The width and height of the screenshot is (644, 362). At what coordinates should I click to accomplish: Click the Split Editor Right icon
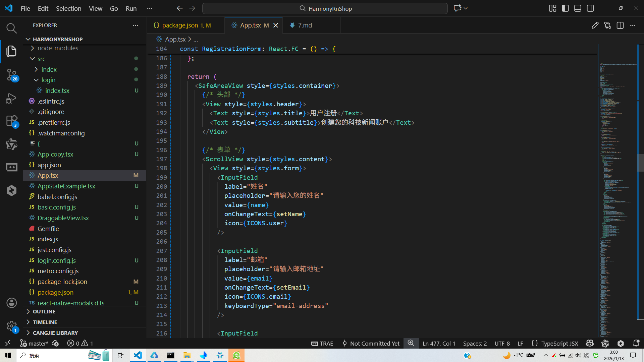point(620,25)
